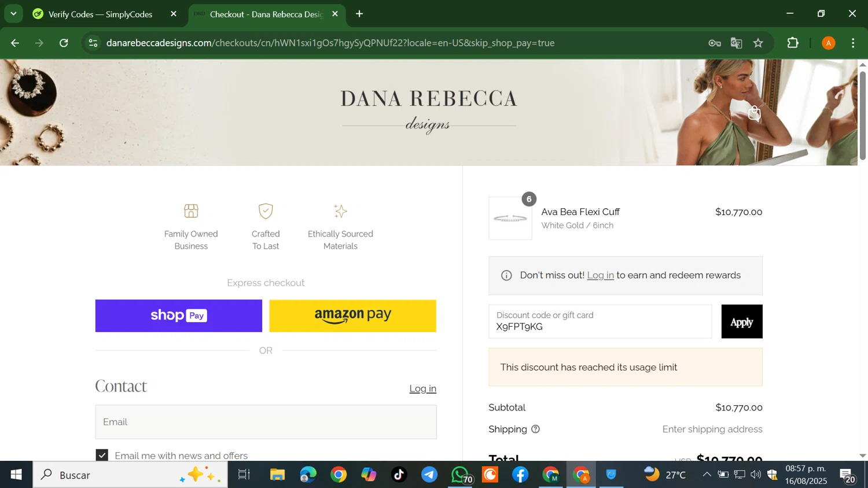This screenshot has height=488, width=868.
Task: Pay with the Amazon Pay button
Action: 352,316
